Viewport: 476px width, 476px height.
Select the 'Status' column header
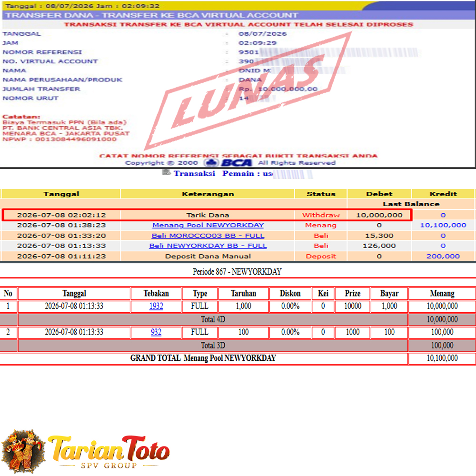[x=321, y=194]
